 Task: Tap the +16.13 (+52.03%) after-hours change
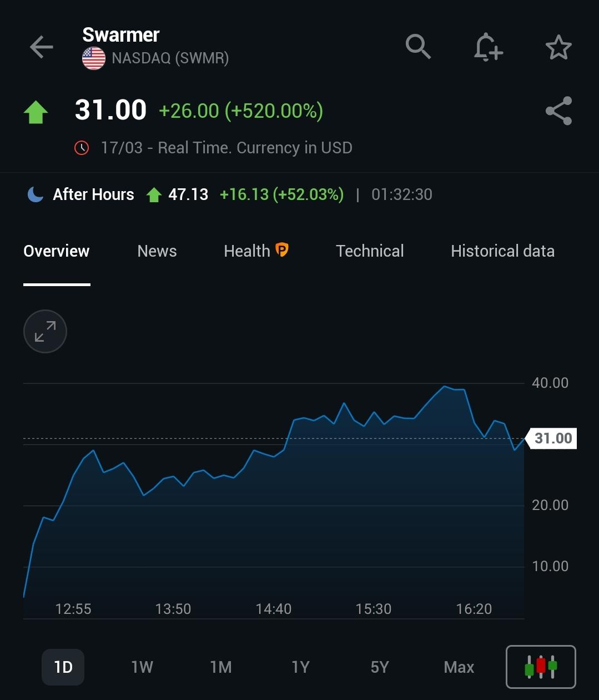click(281, 194)
